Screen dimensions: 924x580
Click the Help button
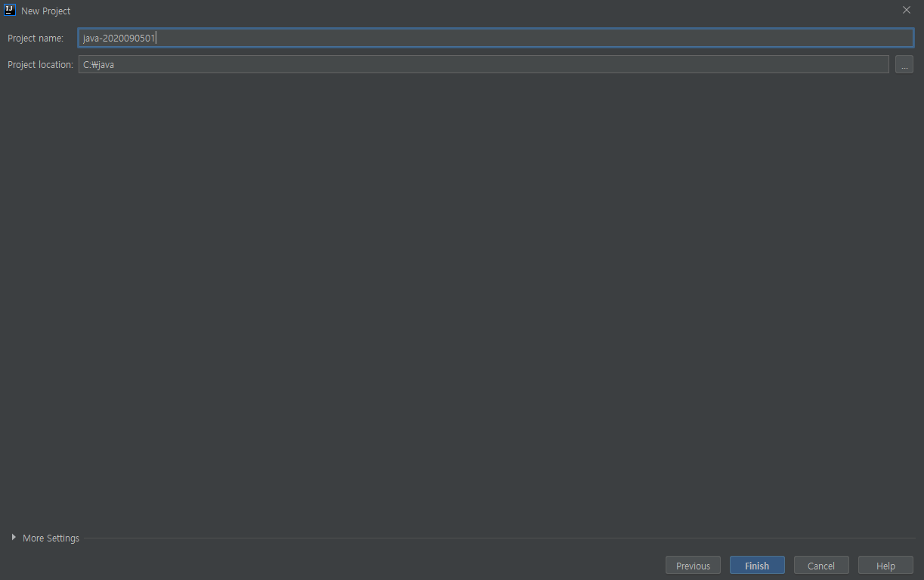tap(885, 566)
